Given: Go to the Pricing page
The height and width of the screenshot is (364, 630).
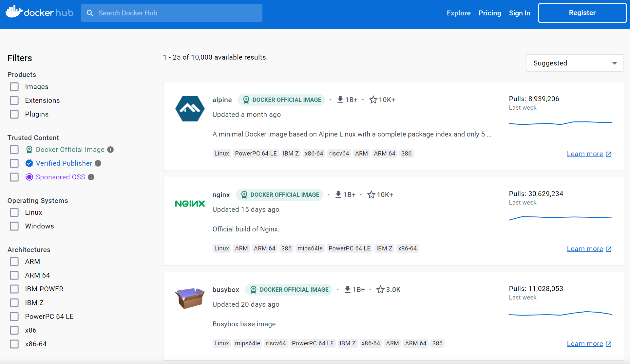Looking at the screenshot, I should [x=489, y=13].
